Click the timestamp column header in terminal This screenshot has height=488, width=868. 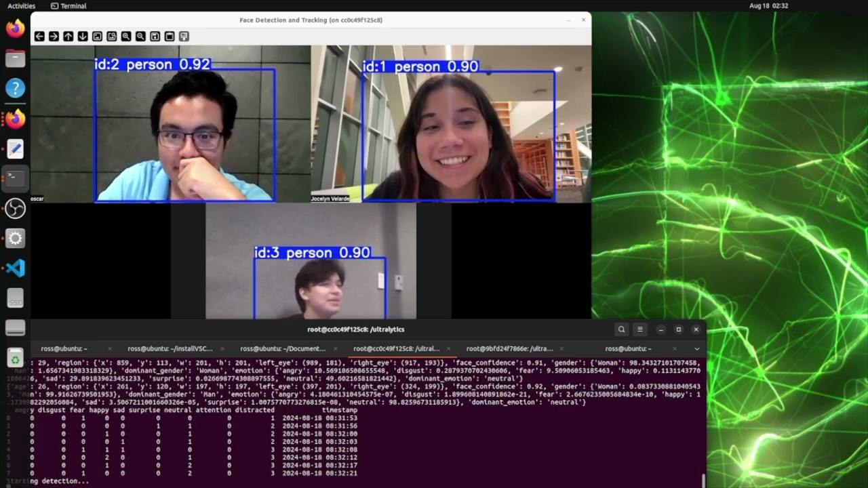pyautogui.click(x=339, y=410)
